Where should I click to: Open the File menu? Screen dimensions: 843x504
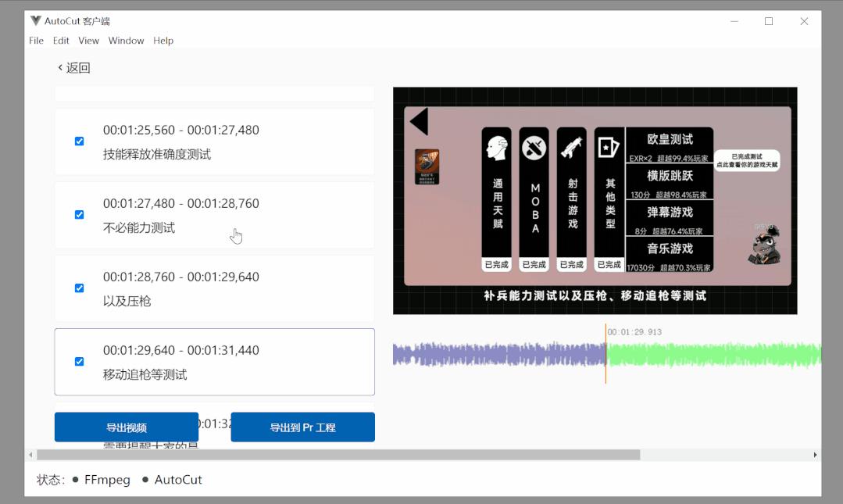[x=36, y=41]
